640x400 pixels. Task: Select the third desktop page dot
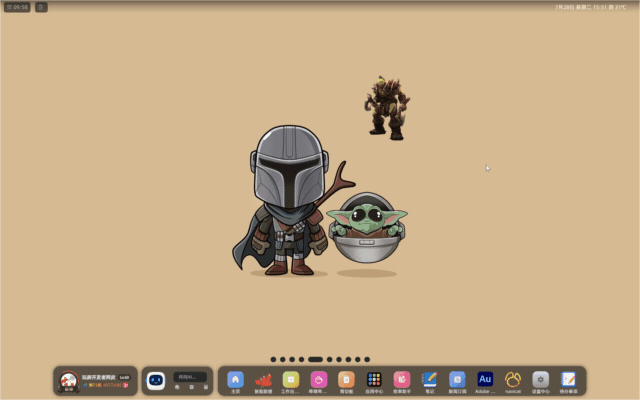click(292, 360)
